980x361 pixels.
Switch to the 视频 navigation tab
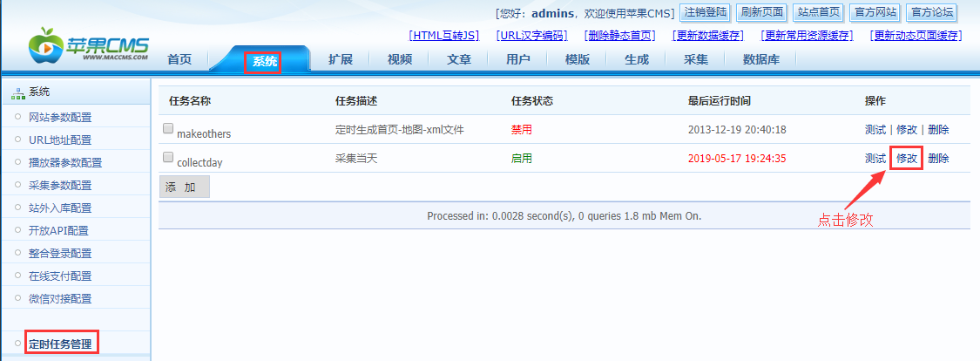[400, 60]
